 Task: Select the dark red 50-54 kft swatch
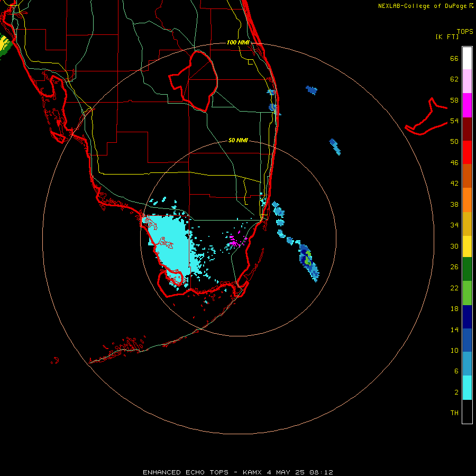pyautogui.click(x=467, y=129)
